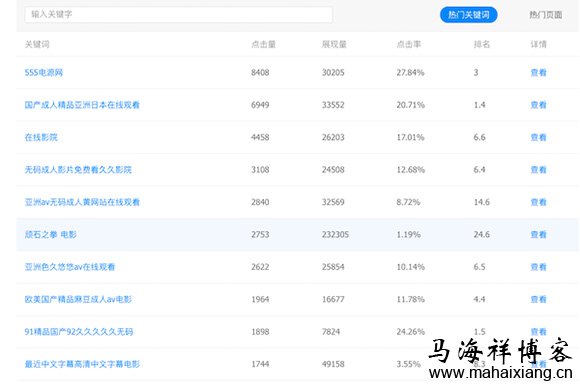The image size is (580, 390).
Task: Click 查看 in the 2622 clicks row
Action: click(x=538, y=267)
